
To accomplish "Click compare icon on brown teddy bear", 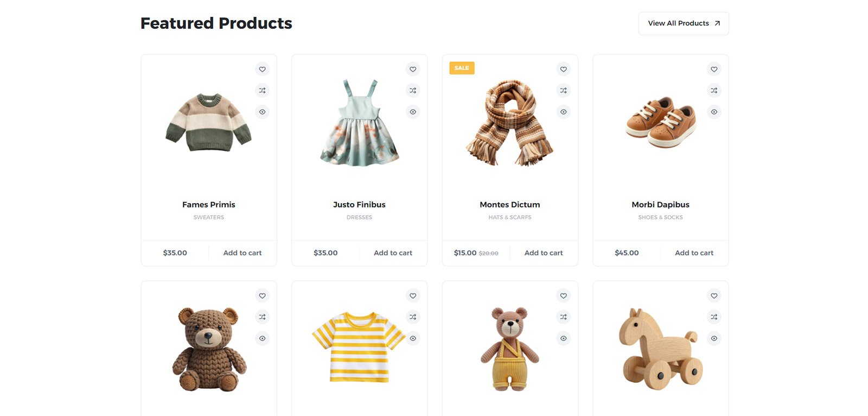I will (x=262, y=317).
